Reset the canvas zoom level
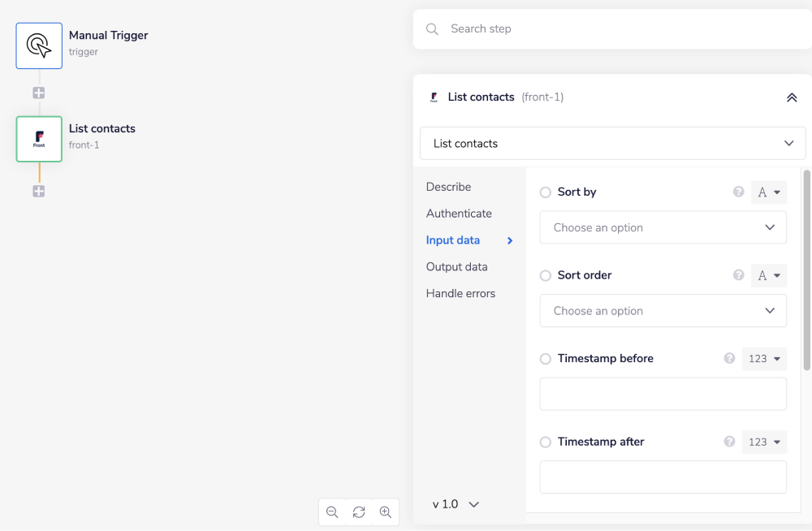The width and height of the screenshot is (812, 531). 359,512
